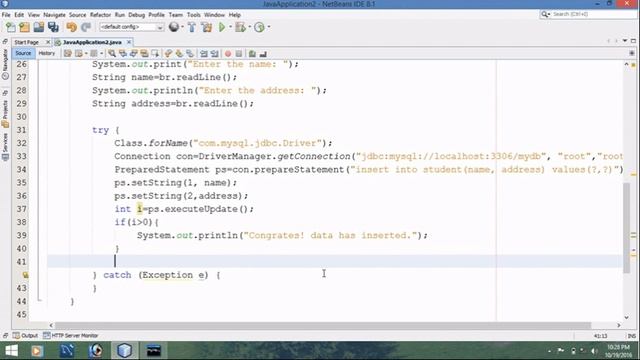Screen dimensions: 640x360
Task: Click the New File toolbar icon
Action: pyautogui.click(x=11, y=27)
